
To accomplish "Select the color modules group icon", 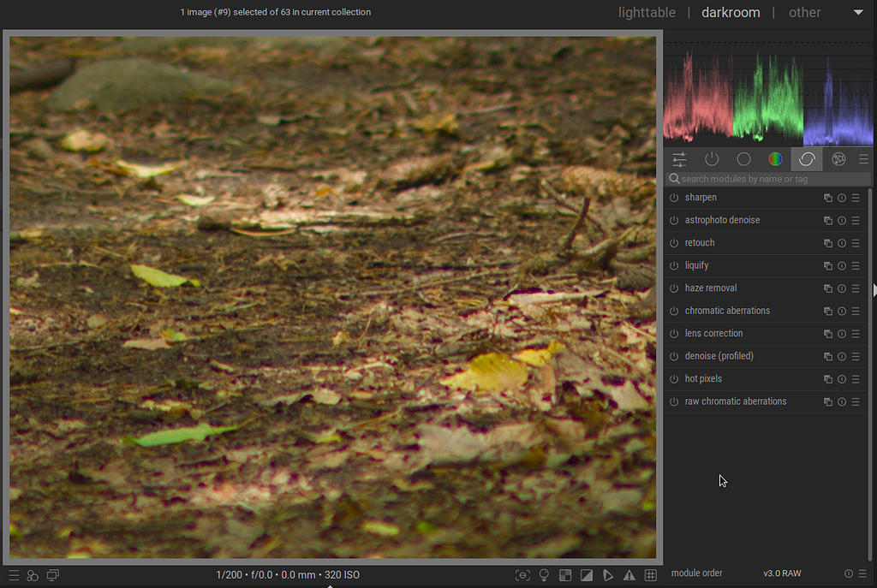I will 775,158.
